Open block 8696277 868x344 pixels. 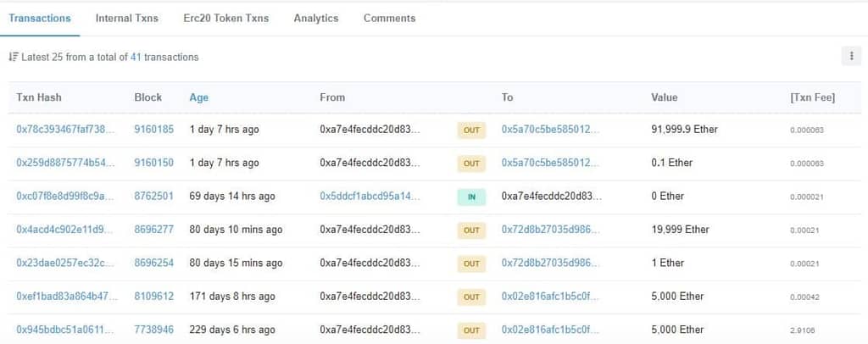tap(154, 230)
